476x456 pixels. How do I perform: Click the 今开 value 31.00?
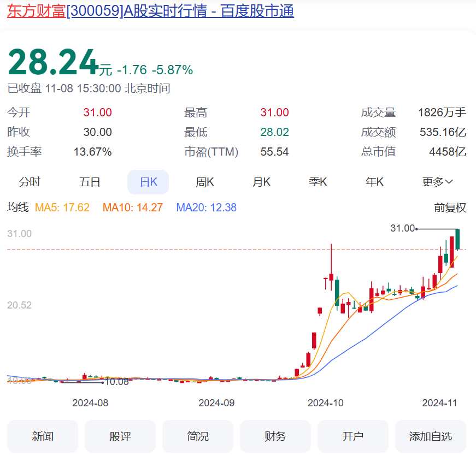[97, 112]
